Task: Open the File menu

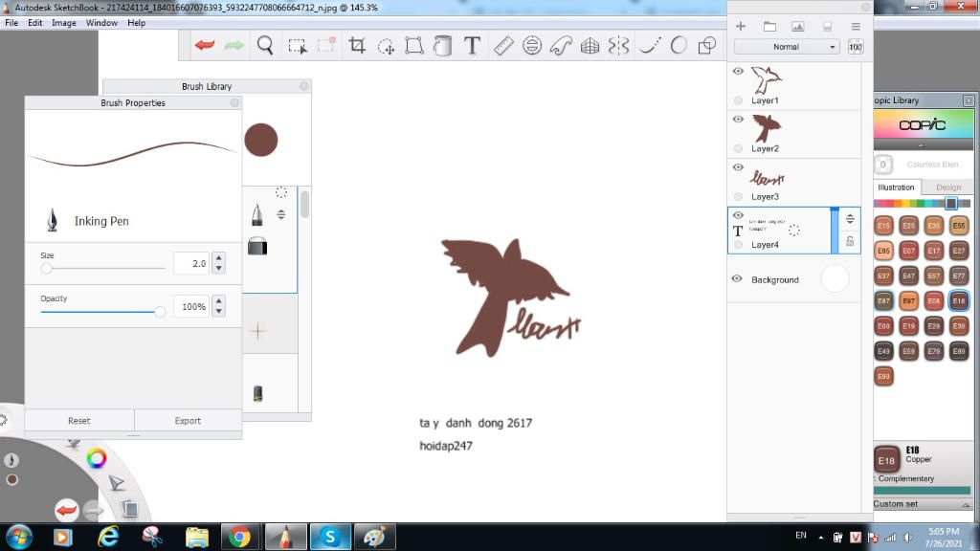Action: tap(11, 23)
